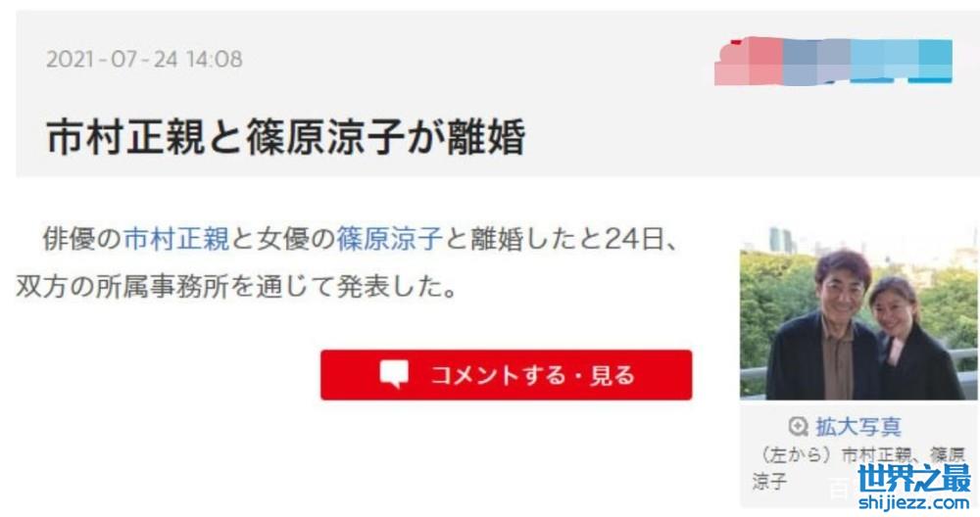The width and height of the screenshot is (980, 517).
Task: Click the blurred light blue share button
Action: [x=884, y=61]
